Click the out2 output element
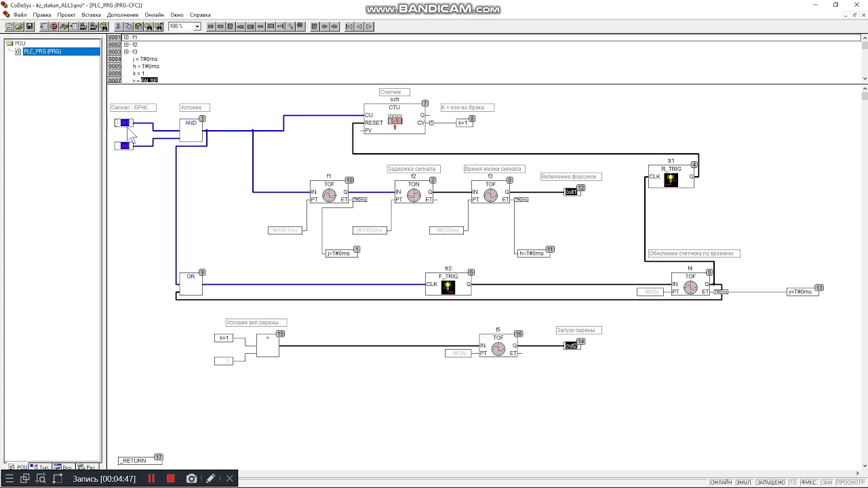 click(571, 346)
